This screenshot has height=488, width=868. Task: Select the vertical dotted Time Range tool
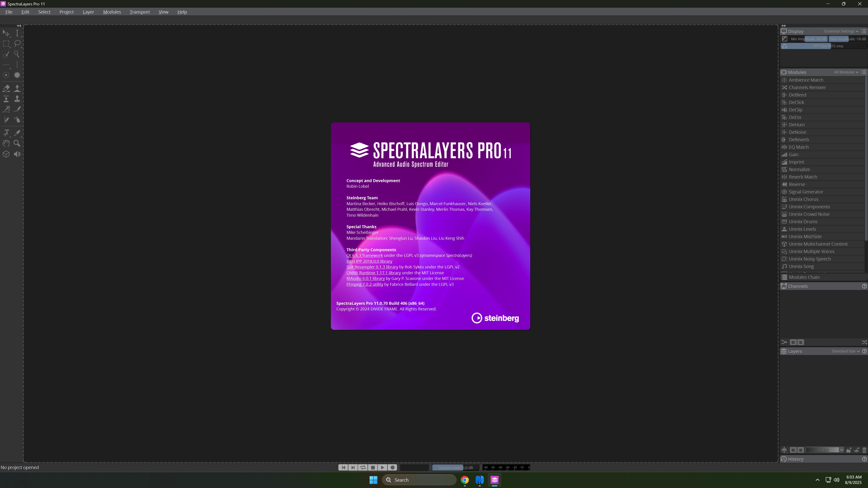click(17, 65)
